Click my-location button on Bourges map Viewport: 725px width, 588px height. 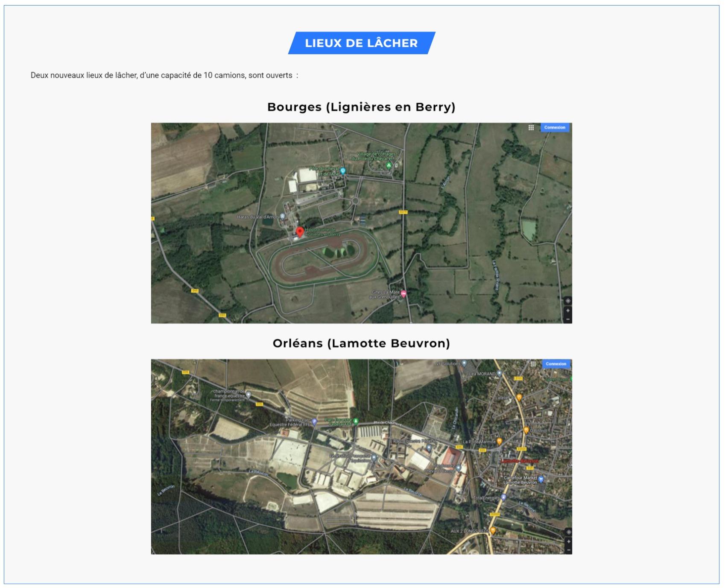[567, 301]
